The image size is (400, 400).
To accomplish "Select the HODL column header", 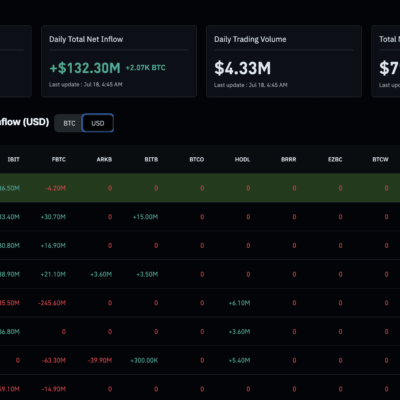I will (x=242, y=159).
